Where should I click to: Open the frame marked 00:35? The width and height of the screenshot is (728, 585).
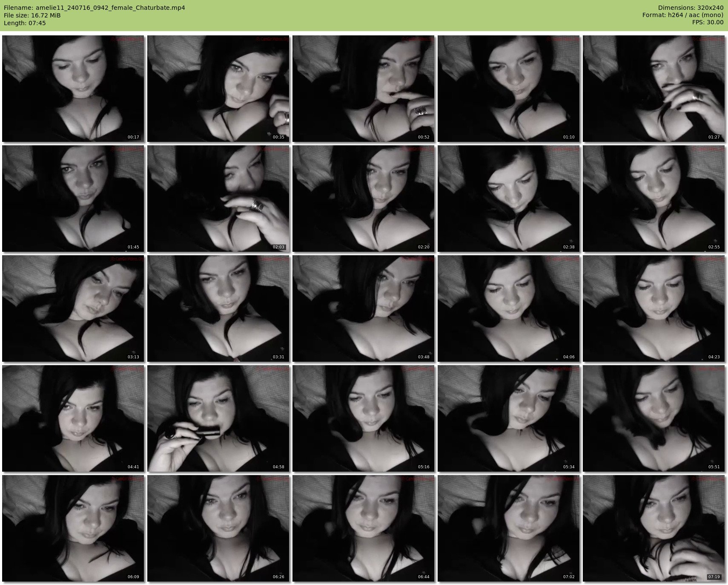(218, 88)
